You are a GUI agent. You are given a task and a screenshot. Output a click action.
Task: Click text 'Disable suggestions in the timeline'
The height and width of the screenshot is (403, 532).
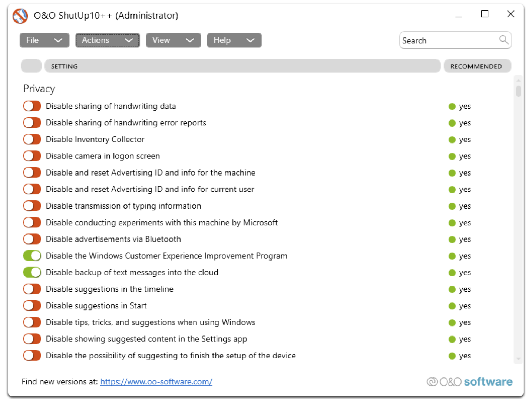point(109,289)
